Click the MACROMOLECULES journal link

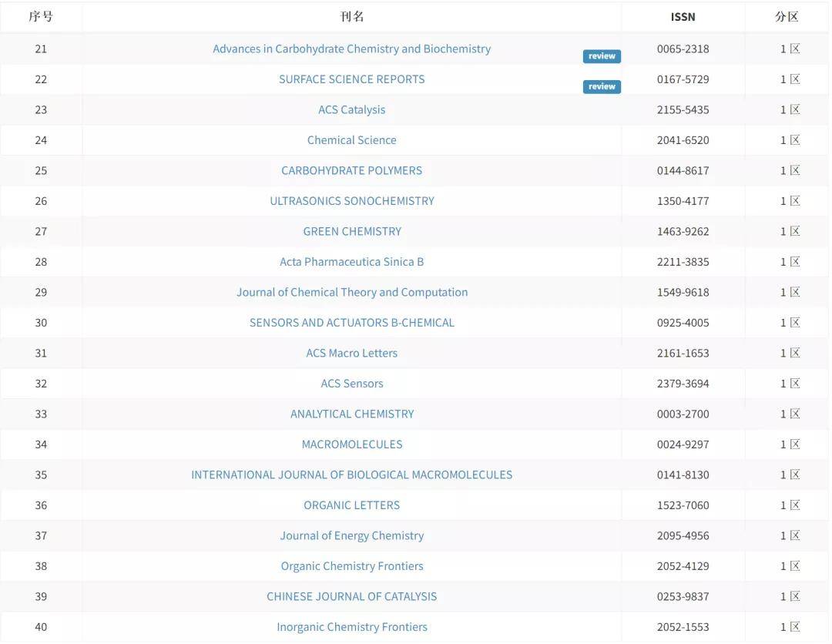[351, 444]
